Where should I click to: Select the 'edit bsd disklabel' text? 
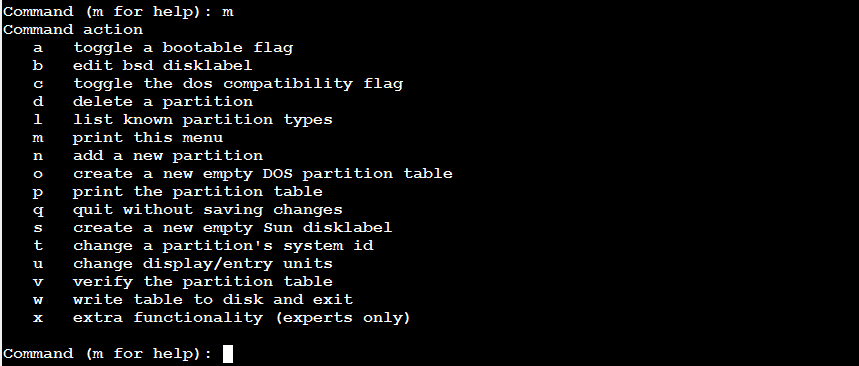(x=163, y=65)
